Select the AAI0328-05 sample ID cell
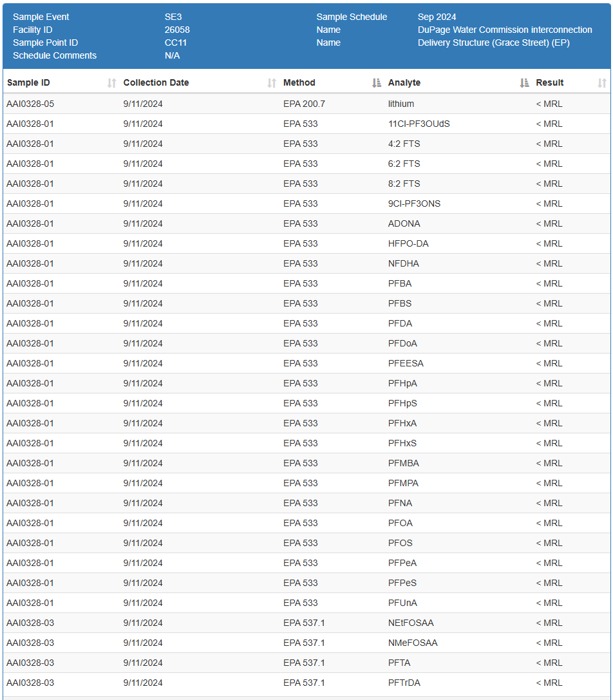The height and width of the screenshot is (700, 613). (30, 104)
